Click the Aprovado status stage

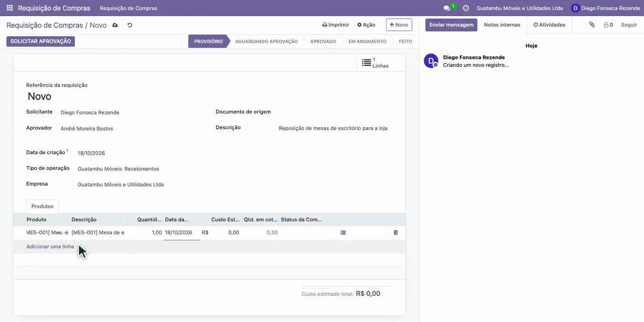(x=323, y=41)
